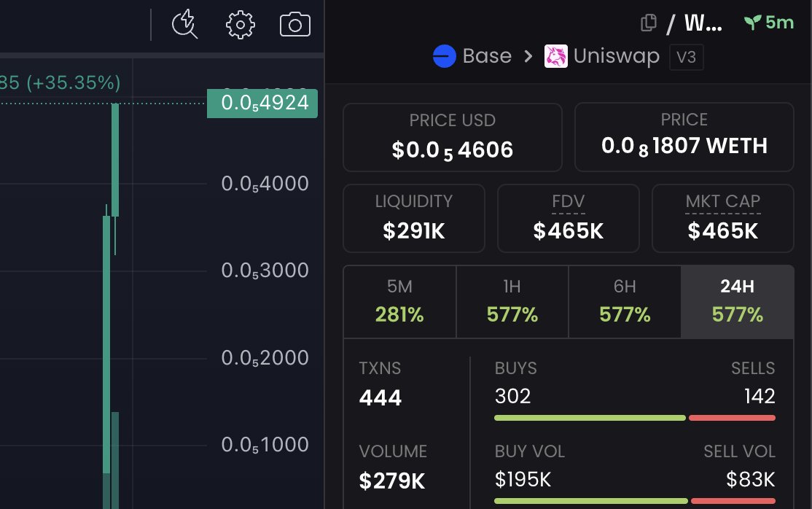
Task: Click the BUYS count 302
Action: (512, 396)
